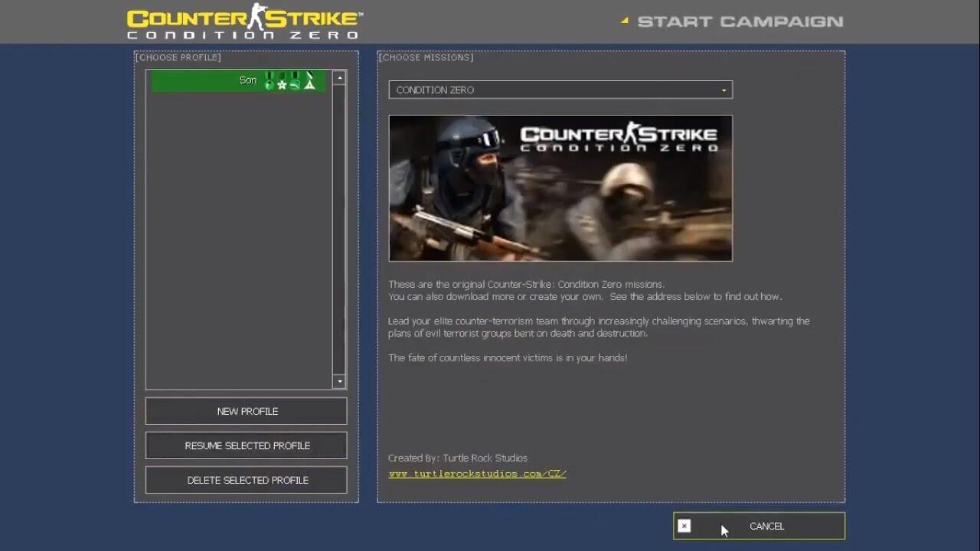Cancel the start campaign dialog
Viewport: 980px width, 551px height.
coord(766,526)
